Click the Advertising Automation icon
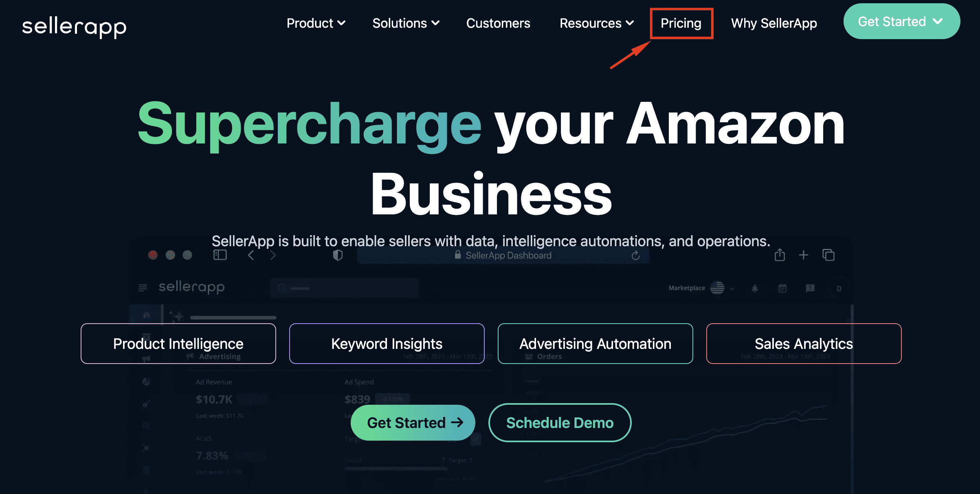The image size is (980, 494). click(595, 344)
